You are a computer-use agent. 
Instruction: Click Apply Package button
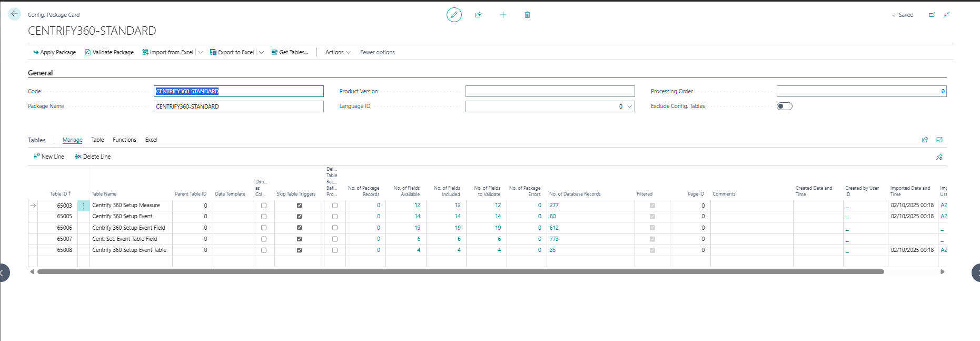tap(54, 52)
